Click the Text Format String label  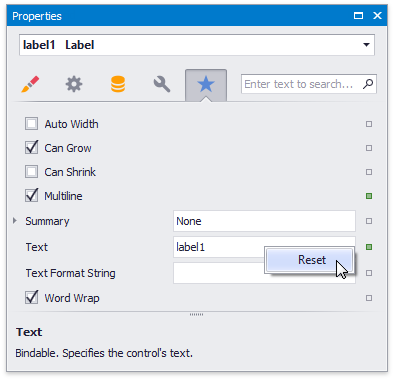(x=71, y=273)
